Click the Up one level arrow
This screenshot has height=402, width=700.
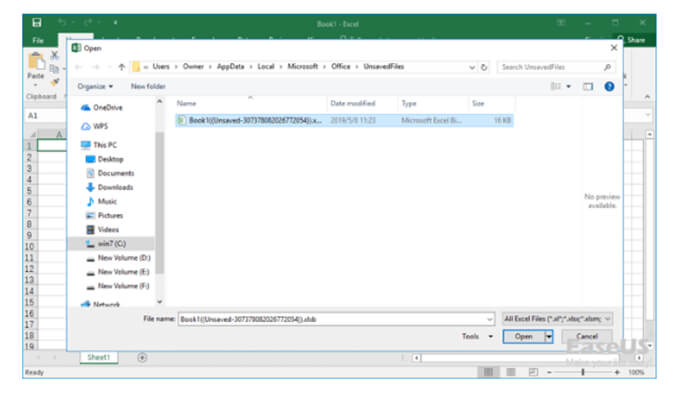[121, 67]
